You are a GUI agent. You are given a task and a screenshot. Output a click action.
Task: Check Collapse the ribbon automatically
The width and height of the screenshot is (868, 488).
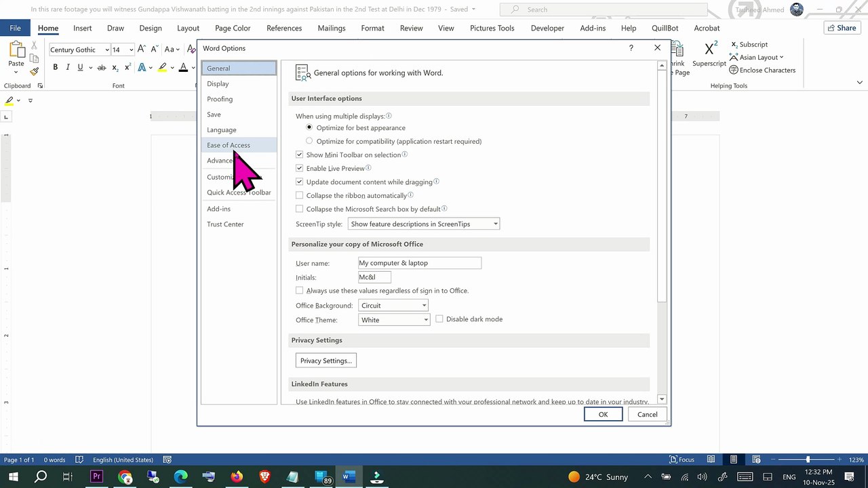(x=300, y=195)
